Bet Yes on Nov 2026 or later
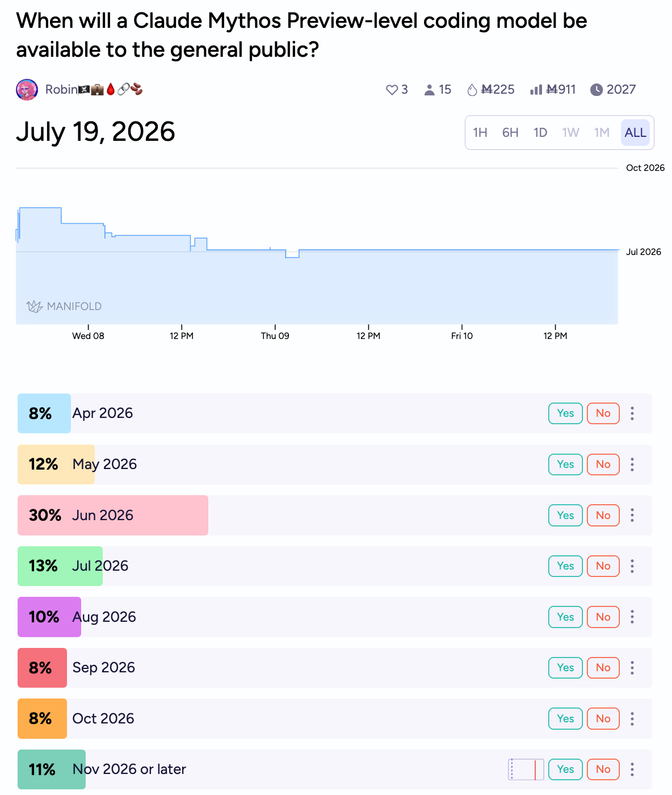 565,769
